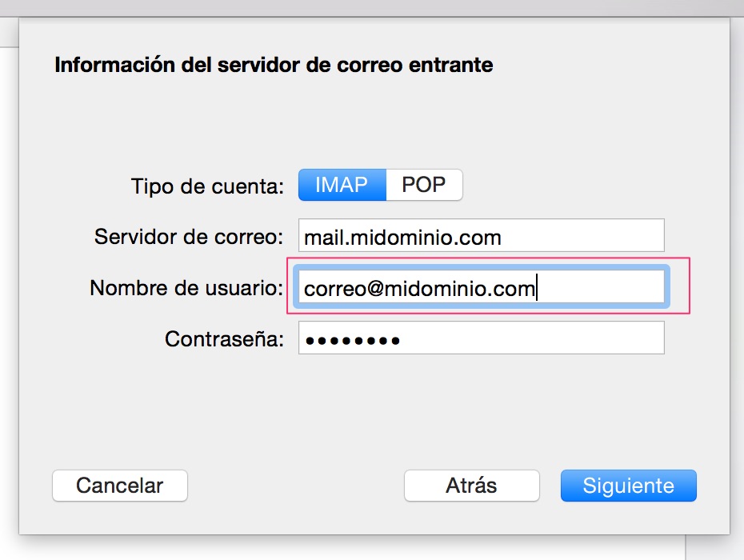Switch account type to POP
This screenshot has height=560, width=744.
pyautogui.click(x=424, y=185)
